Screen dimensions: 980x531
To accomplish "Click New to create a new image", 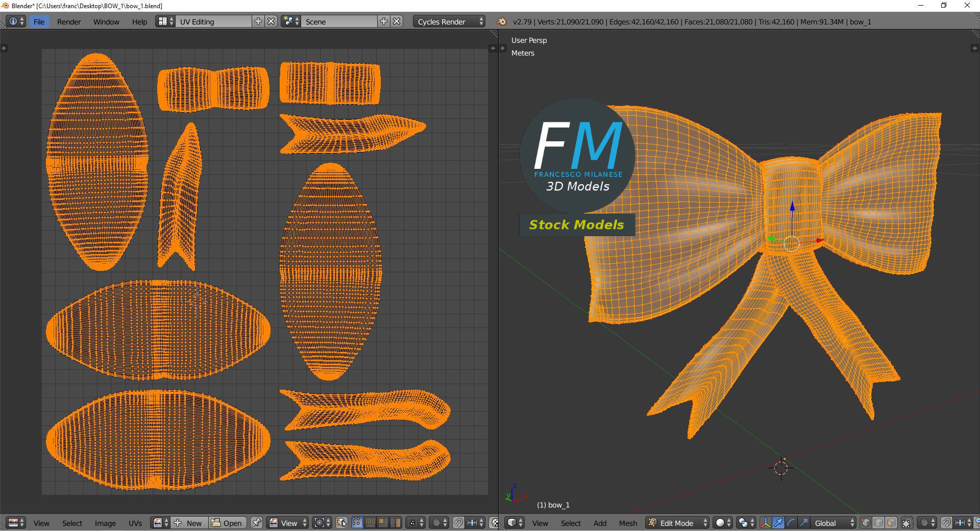I will (x=189, y=523).
